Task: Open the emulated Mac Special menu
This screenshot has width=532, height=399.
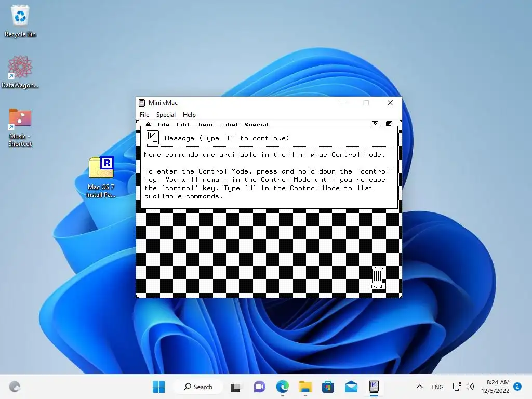Action: [x=257, y=124]
